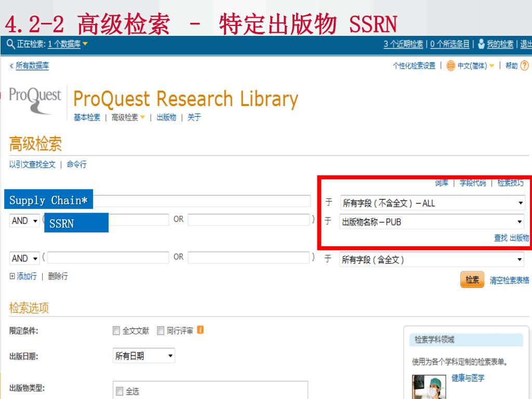Open the '出版物' publications menu item
The image size is (532, 399).
pyautogui.click(x=166, y=117)
